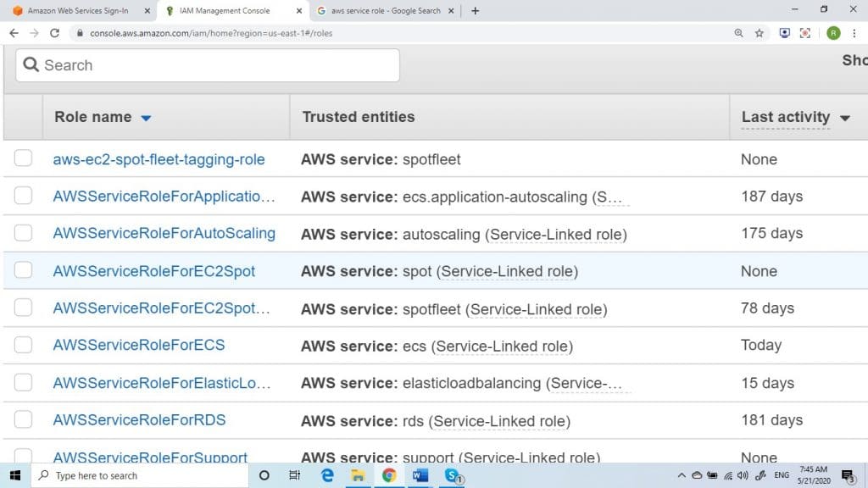Open Microsoft Word from taskbar
Screen dimensions: 868x488
[x=420, y=475]
